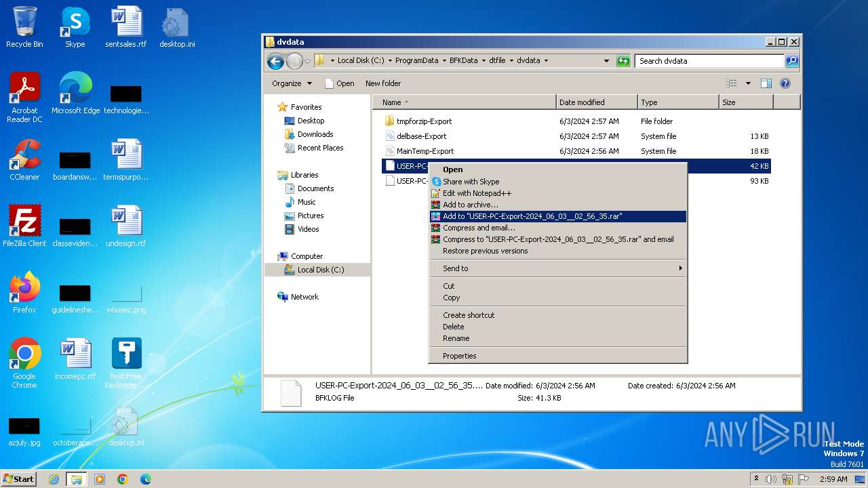Image resolution: width=868 pixels, height=488 pixels.
Task: Expand arrow after ProgramData in breadcrumb
Action: (443, 60)
